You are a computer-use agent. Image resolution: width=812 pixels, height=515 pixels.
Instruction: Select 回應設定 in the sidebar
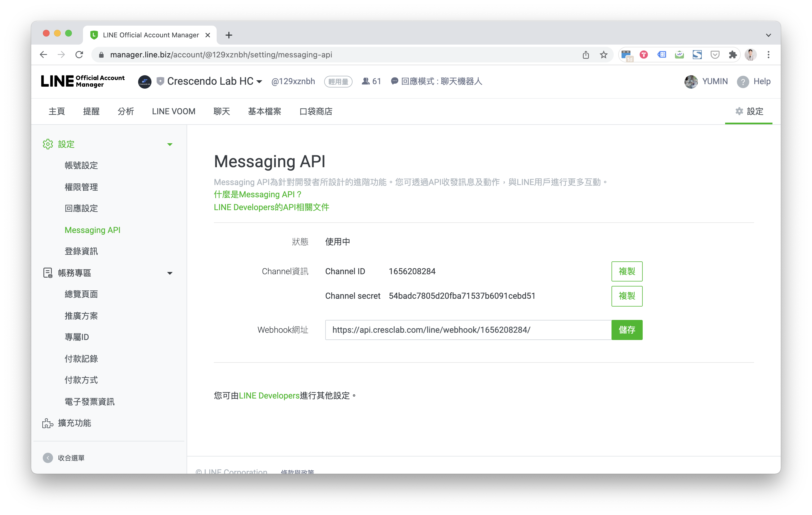(x=81, y=208)
